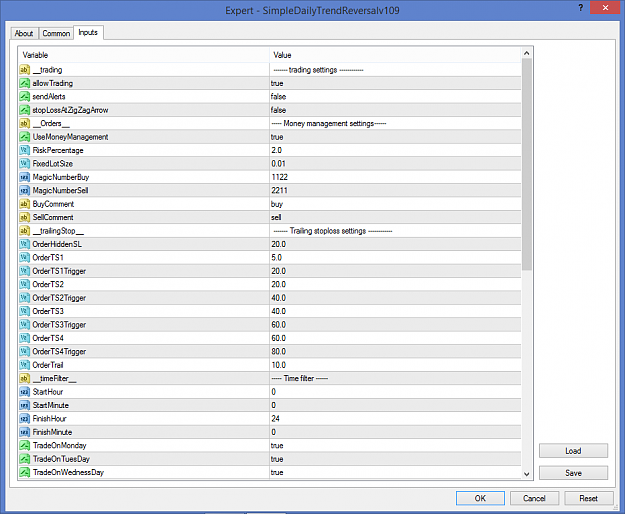Select the BuyComment value buy
Image resolution: width=625 pixels, height=514 pixels.
277,204
